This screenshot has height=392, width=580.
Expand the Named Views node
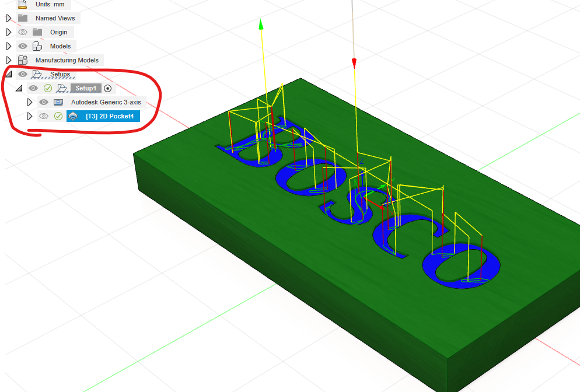8,18
